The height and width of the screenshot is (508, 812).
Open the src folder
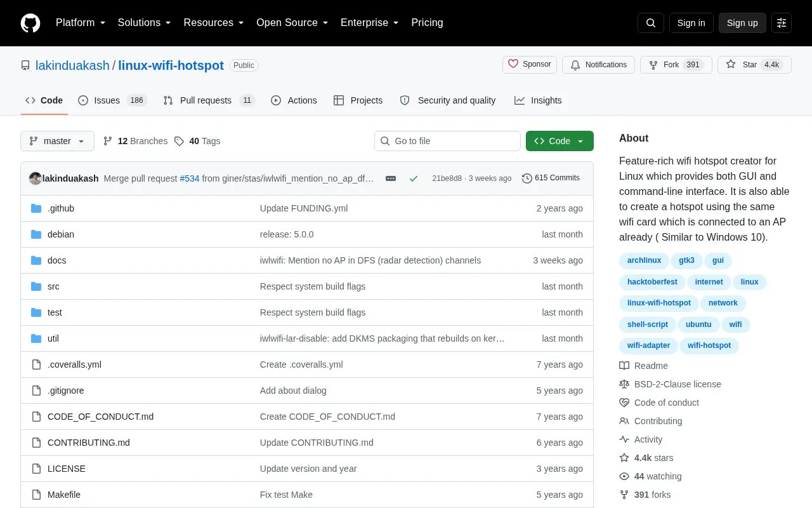click(53, 286)
